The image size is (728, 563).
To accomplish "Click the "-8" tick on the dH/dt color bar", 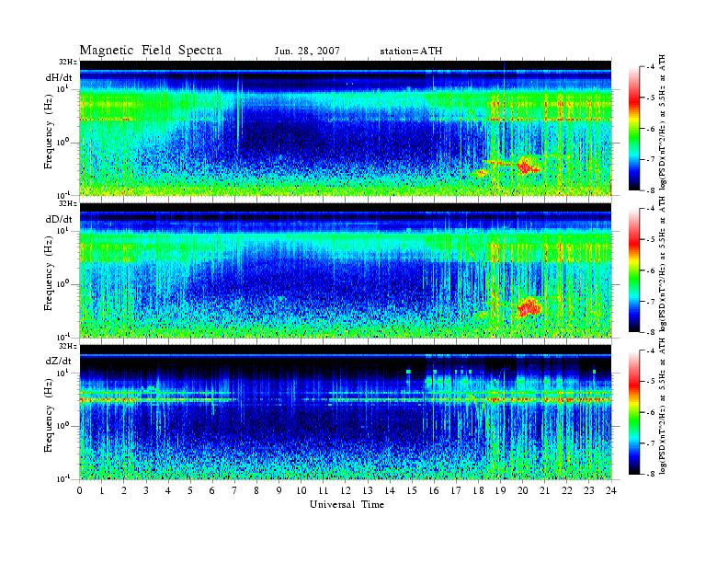I will pyautogui.click(x=651, y=190).
